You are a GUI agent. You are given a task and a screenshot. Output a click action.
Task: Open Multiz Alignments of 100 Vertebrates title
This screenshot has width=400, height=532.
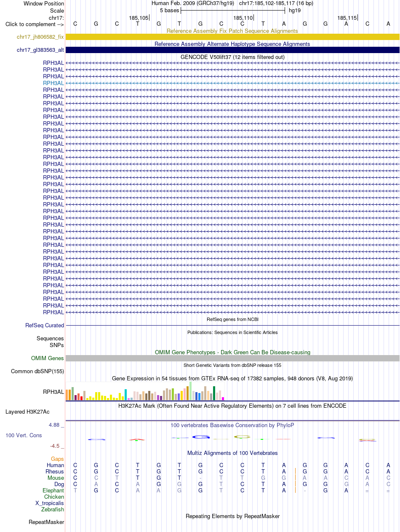pyautogui.click(x=232, y=453)
